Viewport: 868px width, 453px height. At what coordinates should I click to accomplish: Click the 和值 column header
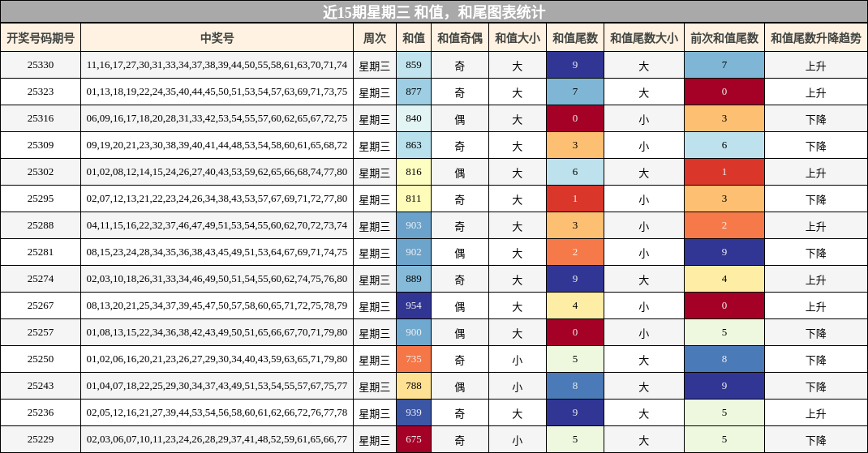click(414, 37)
